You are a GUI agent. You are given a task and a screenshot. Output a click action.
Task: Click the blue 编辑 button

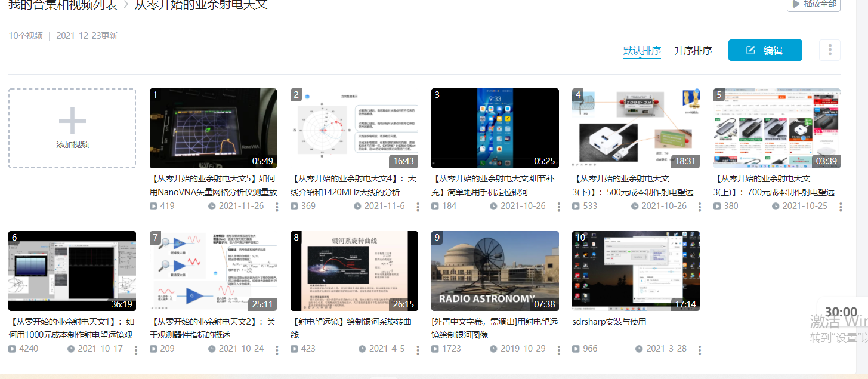pyautogui.click(x=765, y=50)
